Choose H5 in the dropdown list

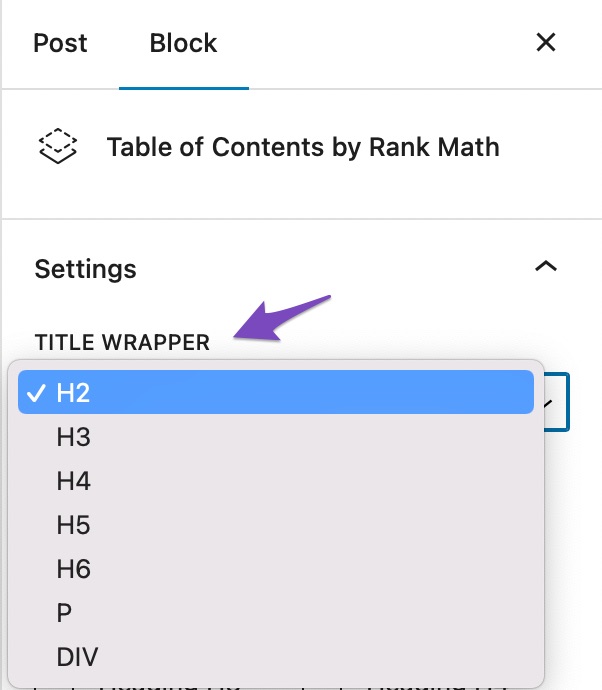click(74, 525)
